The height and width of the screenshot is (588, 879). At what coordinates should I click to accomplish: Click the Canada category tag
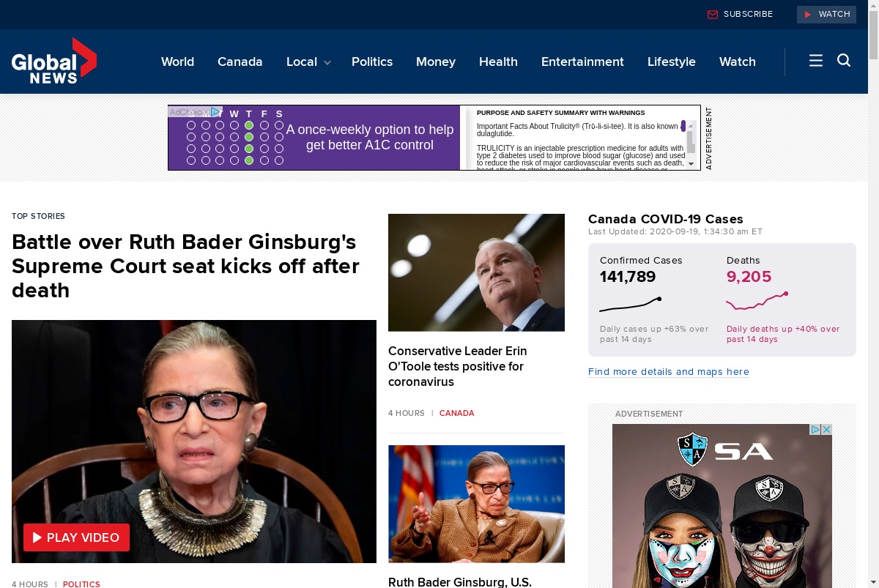tap(457, 413)
